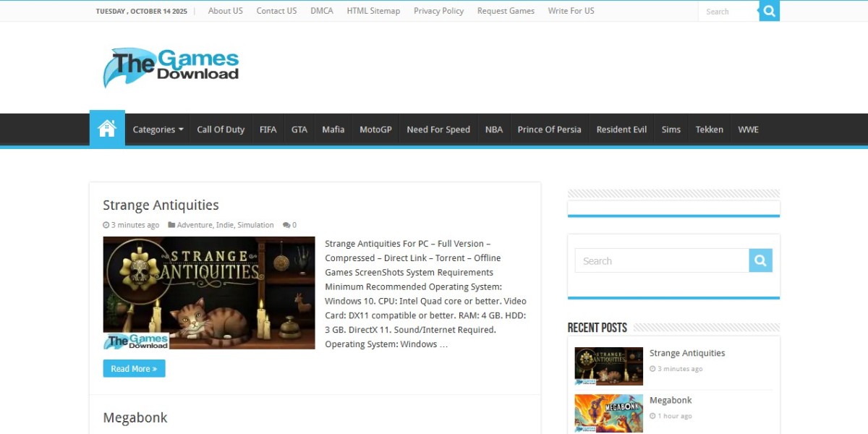The width and height of the screenshot is (868, 434).
Task: Go to the Resident Evil category
Action: point(621,129)
